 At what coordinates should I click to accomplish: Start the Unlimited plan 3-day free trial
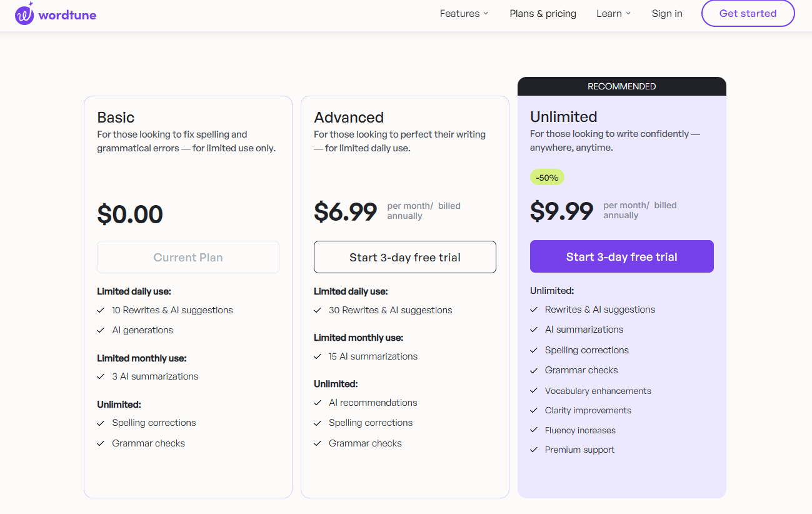click(621, 256)
